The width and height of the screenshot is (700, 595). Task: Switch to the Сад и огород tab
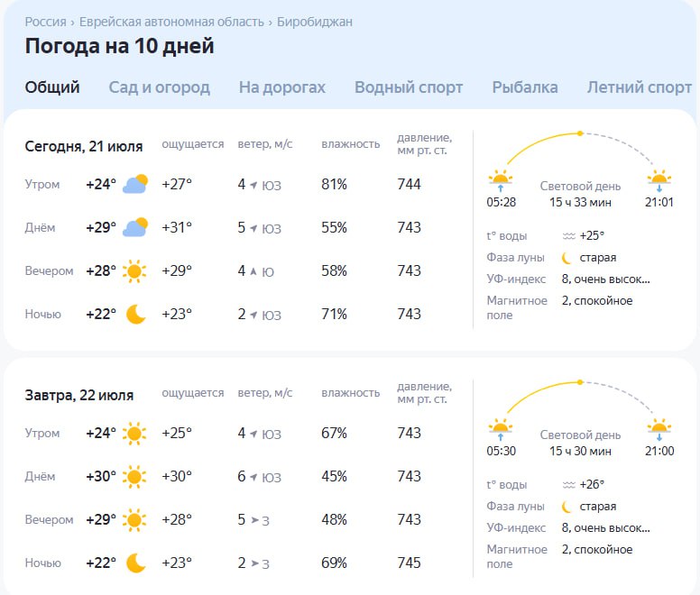pos(160,87)
